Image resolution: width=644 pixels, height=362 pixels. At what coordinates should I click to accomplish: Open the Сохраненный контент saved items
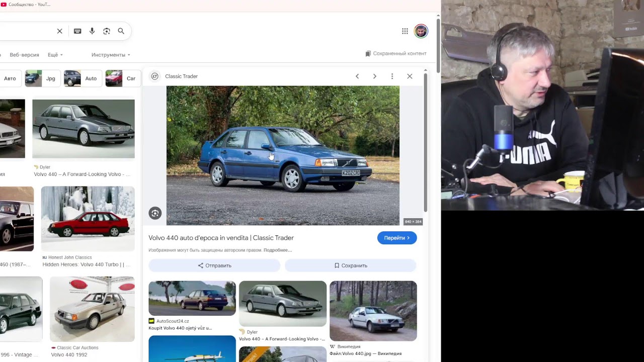396,53
